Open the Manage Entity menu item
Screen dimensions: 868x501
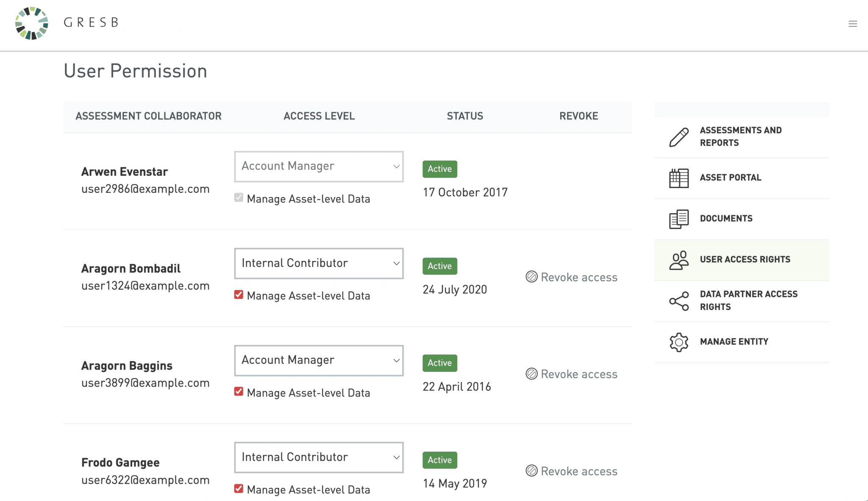pos(734,342)
